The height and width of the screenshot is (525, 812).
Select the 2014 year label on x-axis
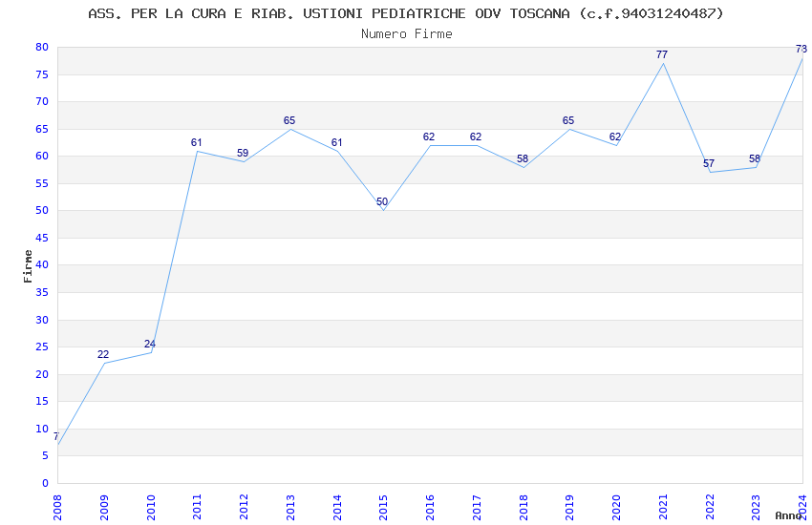(x=337, y=507)
